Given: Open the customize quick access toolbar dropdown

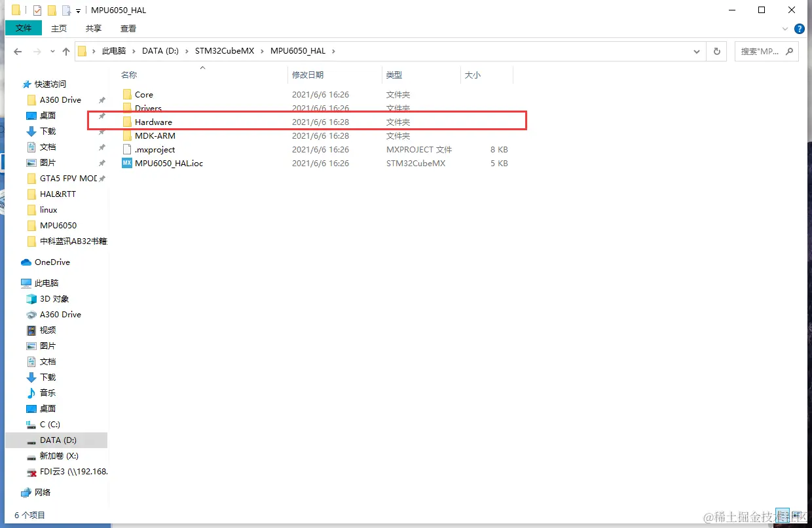Looking at the screenshot, I should coord(78,10).
